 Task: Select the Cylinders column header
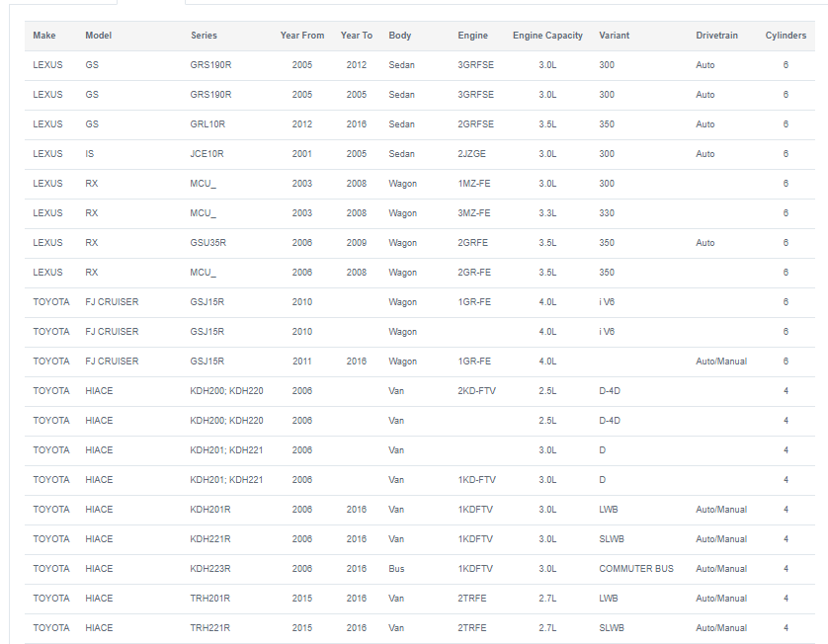point(786,36)
